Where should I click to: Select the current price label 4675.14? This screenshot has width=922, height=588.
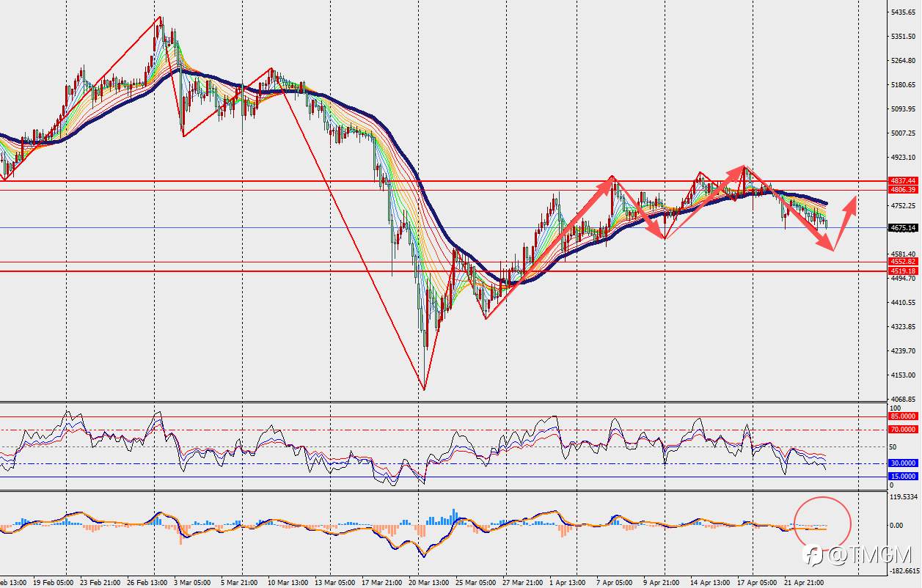pyautogui.click(x=903, y=228)
